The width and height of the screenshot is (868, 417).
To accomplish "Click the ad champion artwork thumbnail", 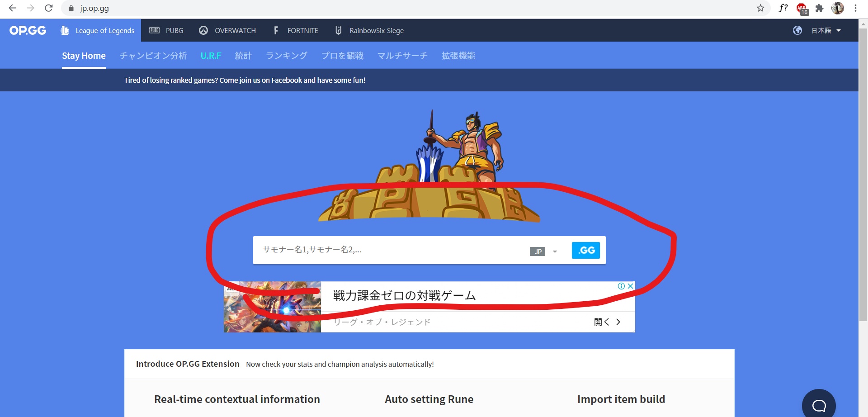I will (x=272, y=307).
